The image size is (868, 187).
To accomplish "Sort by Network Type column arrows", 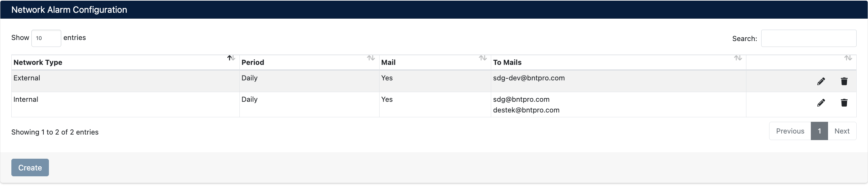I will [x=231, y=58].
